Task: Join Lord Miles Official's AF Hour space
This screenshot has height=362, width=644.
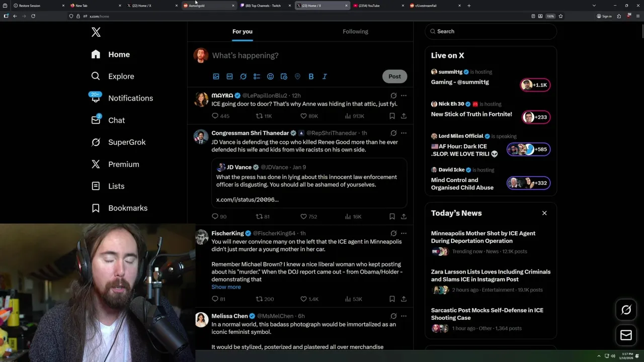Action: pos(528,149)
